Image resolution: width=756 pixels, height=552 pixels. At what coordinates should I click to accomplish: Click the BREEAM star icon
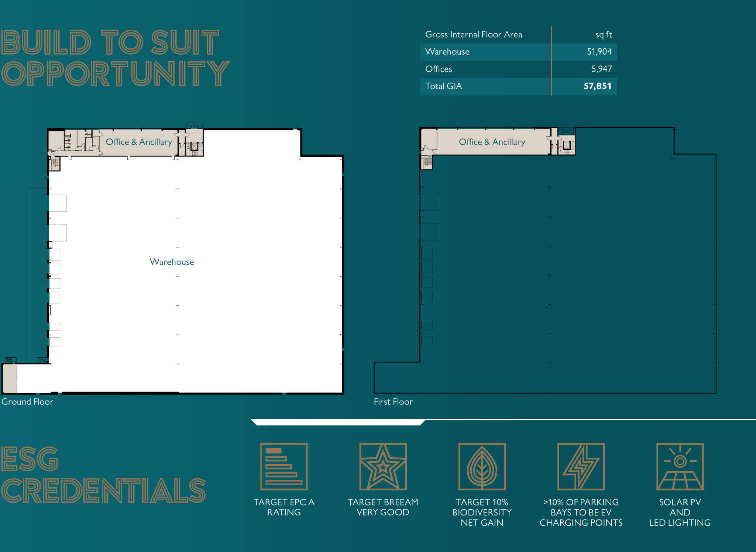(383, 467)
